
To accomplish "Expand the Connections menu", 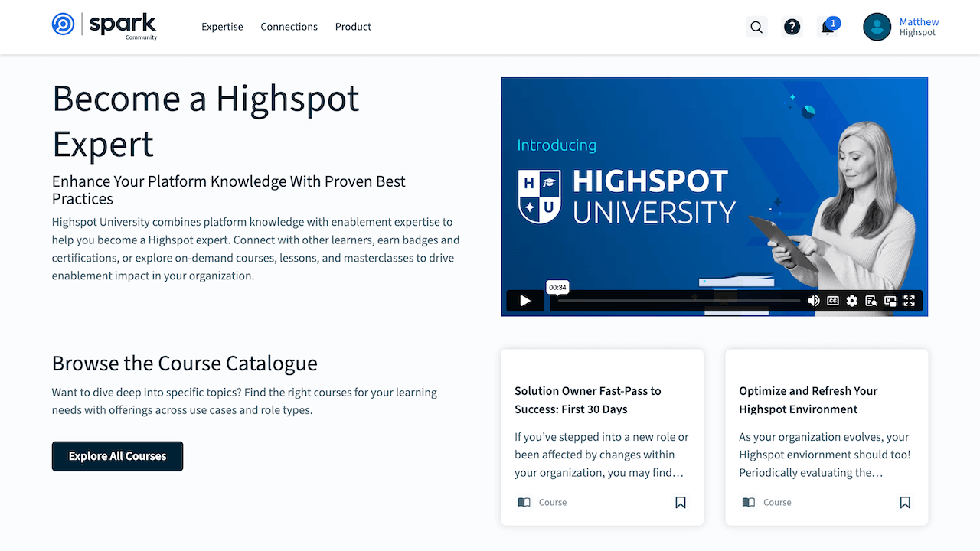I will tap(289, 27).
